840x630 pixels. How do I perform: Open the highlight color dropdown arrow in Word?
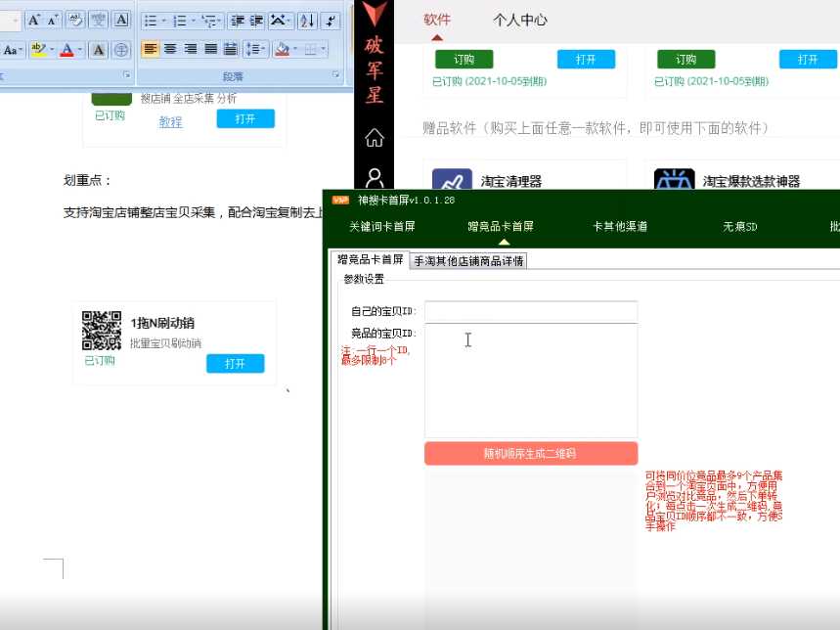point(52,50)
